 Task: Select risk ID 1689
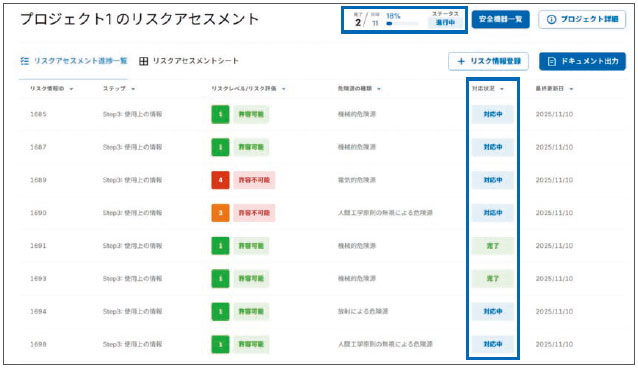click(x=38, y=180)
